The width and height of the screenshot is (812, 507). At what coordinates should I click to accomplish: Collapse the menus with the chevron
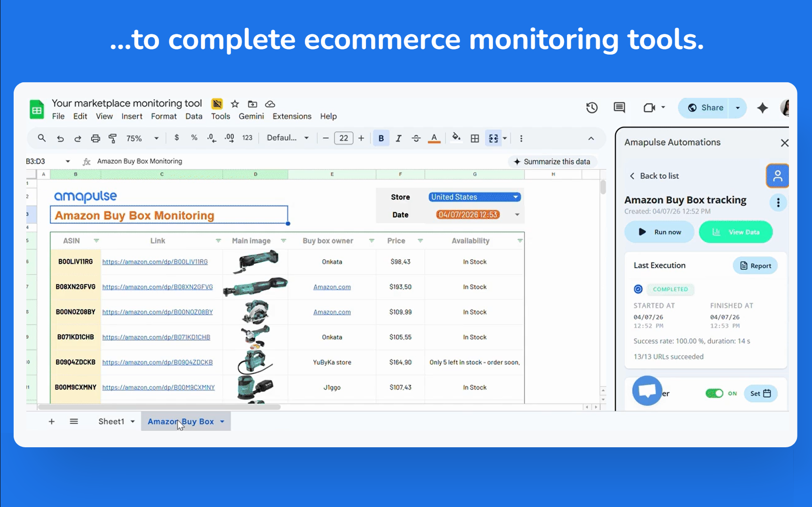click(x=591, y=138)
